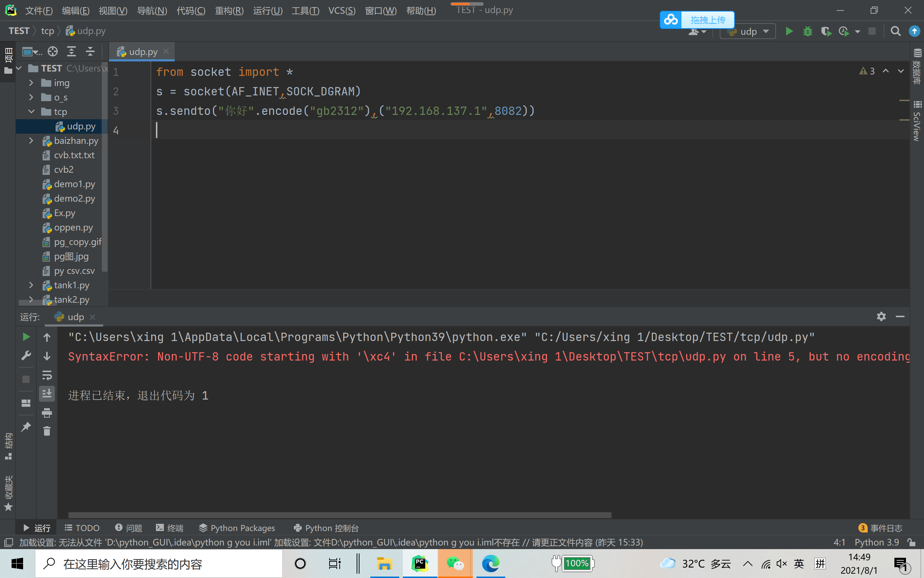The height and width of the screenshot is (578, 924).
Task: Click the Windows taskbar search box
Action: [159, 564]
